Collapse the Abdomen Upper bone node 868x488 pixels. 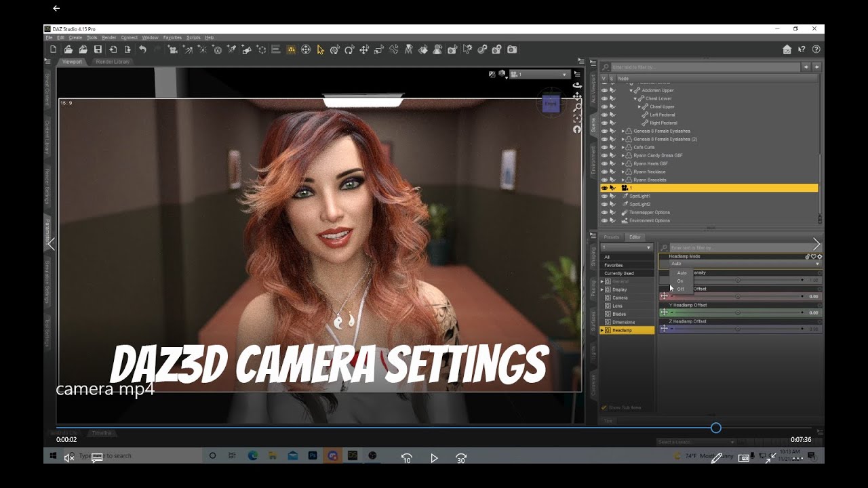(x=631, y=90)
